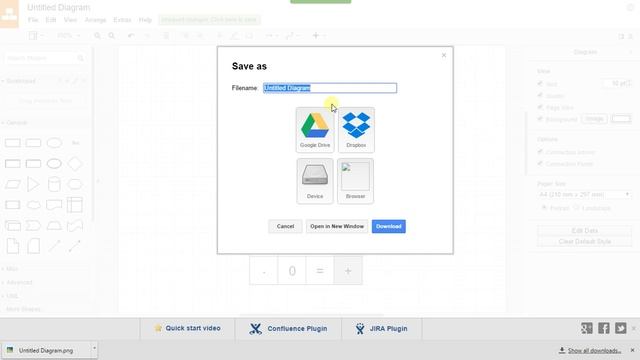This screenshot has height=360, width=640.
Task: Select Device storage option
Action: tap(315, 181)
